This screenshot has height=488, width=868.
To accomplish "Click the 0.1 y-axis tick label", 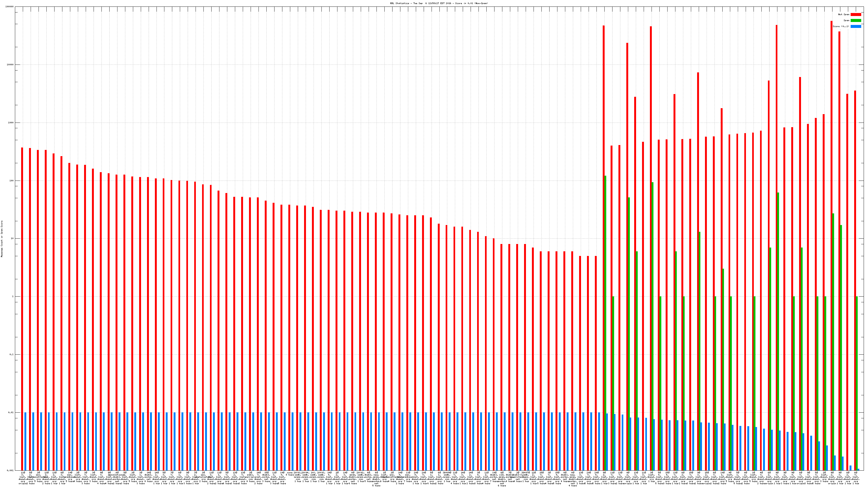I will pyautogui.click(x=12, y=354).
